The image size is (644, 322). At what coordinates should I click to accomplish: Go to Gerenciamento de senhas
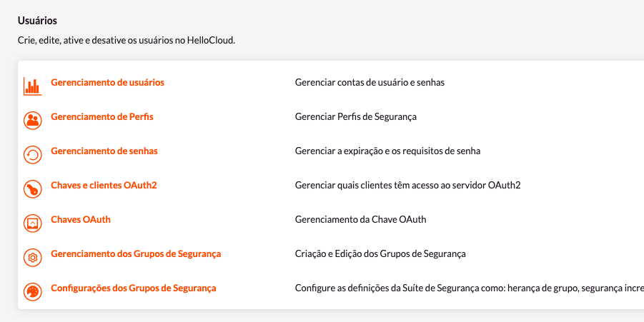104,151
